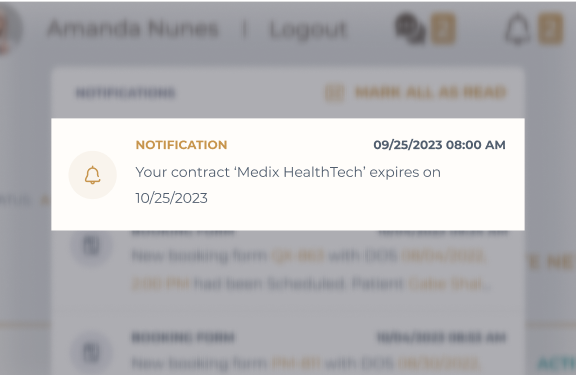Click the notifications unread count badge
The height and width of the screenshot is (375, 576).
pos(550,29)
